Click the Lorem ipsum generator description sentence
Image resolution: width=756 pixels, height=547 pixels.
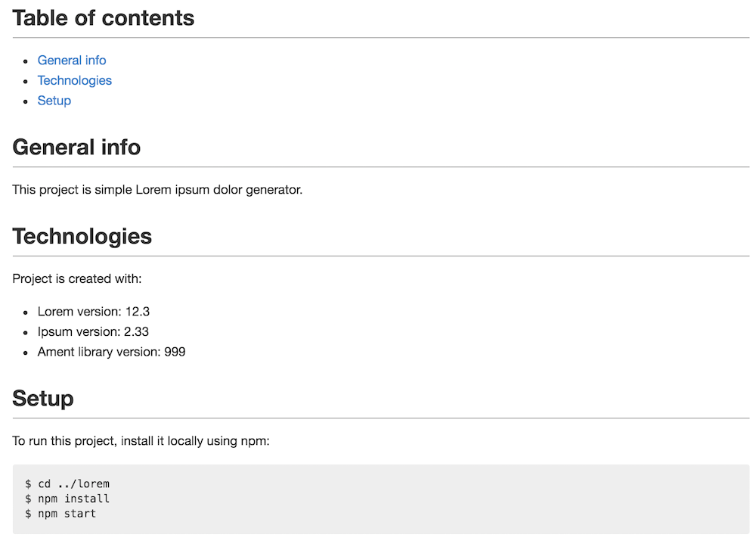[x=157, y=190]
